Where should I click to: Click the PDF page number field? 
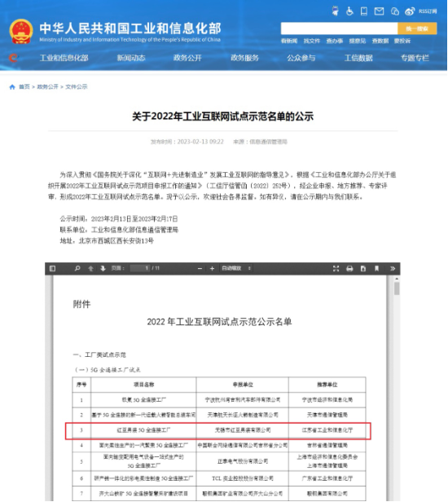(140, 268)
